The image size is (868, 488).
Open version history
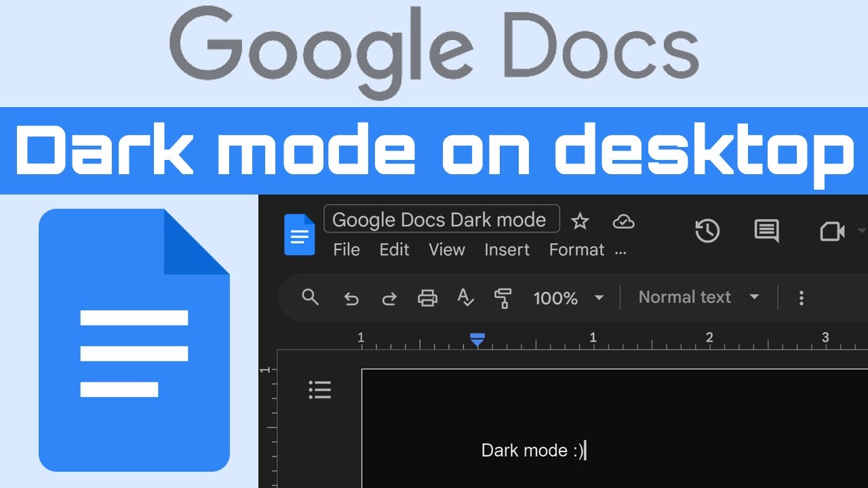pos(708,231)
